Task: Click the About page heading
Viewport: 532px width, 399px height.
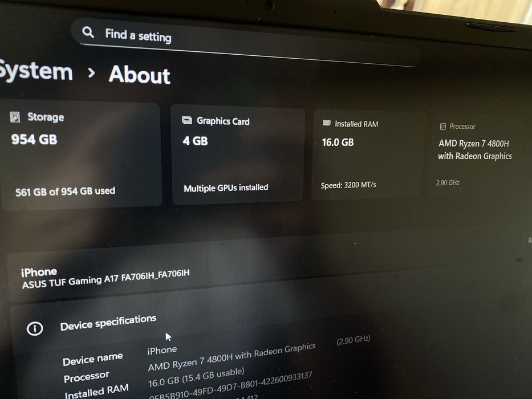Action: (x=140, y=74)
